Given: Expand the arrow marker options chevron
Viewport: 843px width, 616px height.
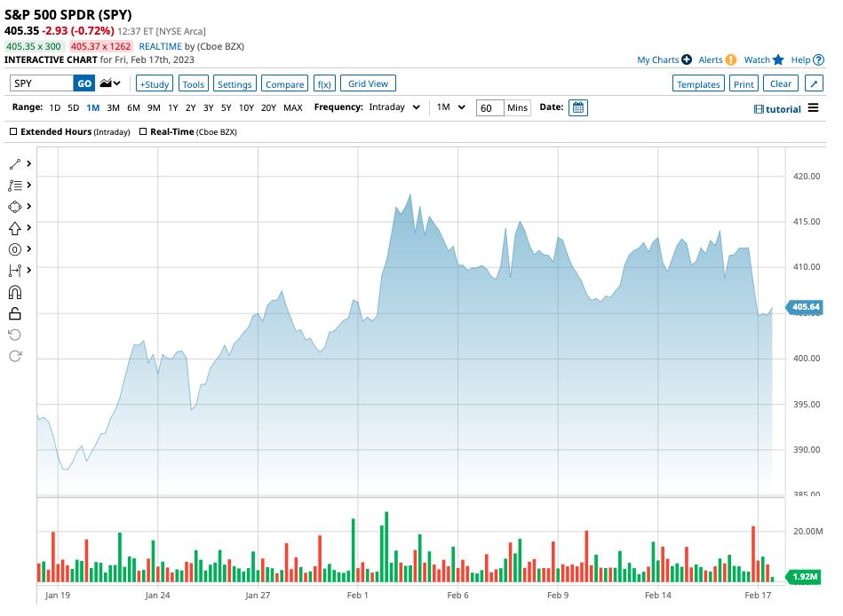Looking at the screenshot, I should click(29, 228).
